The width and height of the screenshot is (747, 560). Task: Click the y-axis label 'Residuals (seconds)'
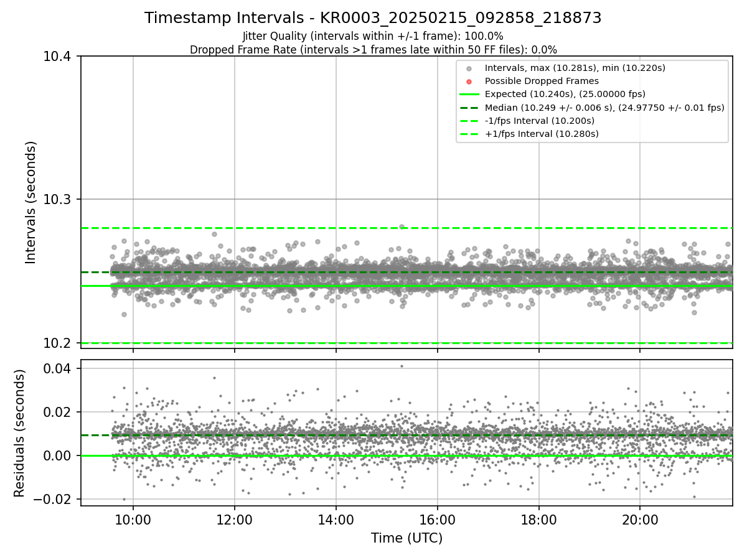pyautogui.click(x=20, y=433)
